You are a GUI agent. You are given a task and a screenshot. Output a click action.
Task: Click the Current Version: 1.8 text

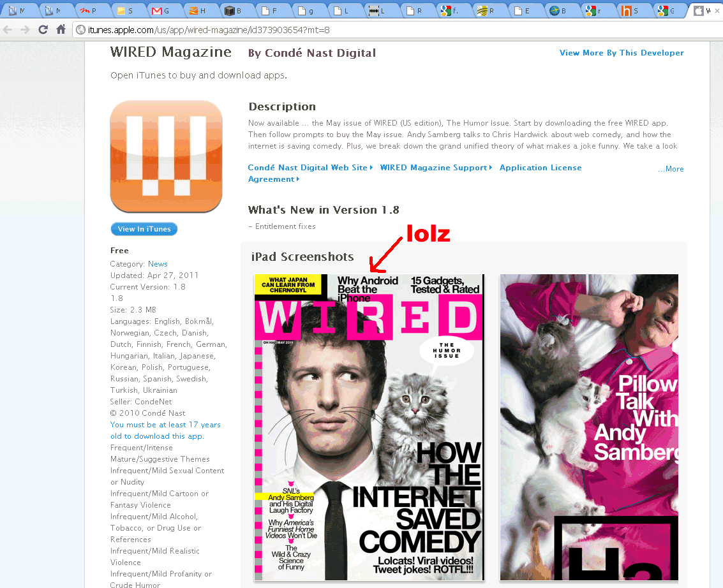point(147,287)
